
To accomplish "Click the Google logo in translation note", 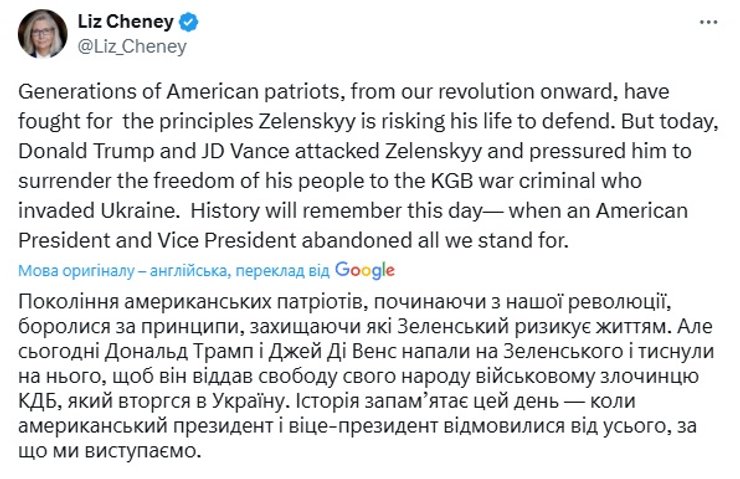I will pos(364,270).
